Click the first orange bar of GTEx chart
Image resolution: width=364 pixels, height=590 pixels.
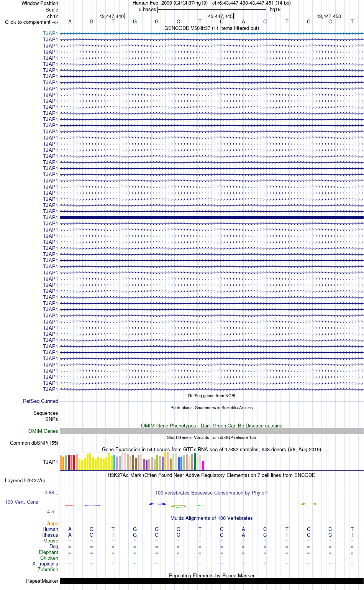point(61,463)
